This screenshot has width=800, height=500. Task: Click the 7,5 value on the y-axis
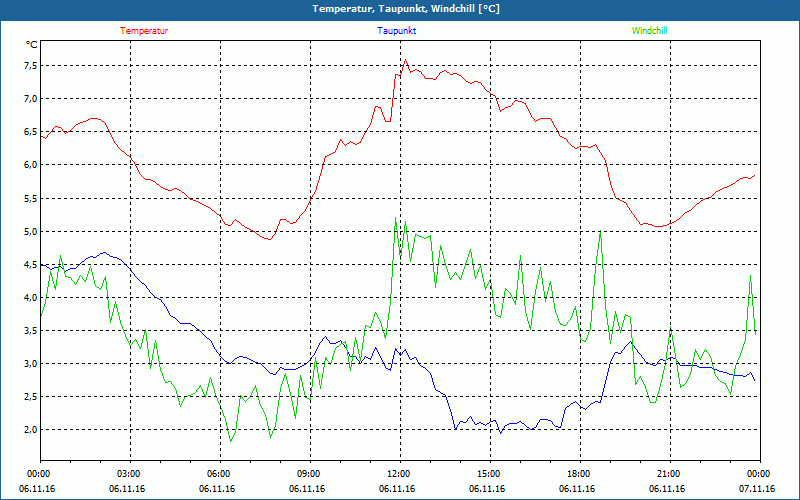30,66
